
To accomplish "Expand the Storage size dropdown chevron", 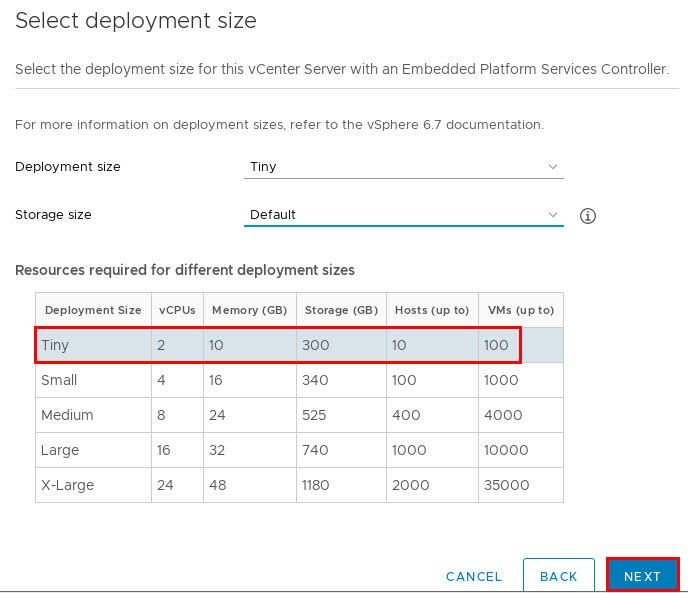I will pyautogui.click(x=552, y=215).
